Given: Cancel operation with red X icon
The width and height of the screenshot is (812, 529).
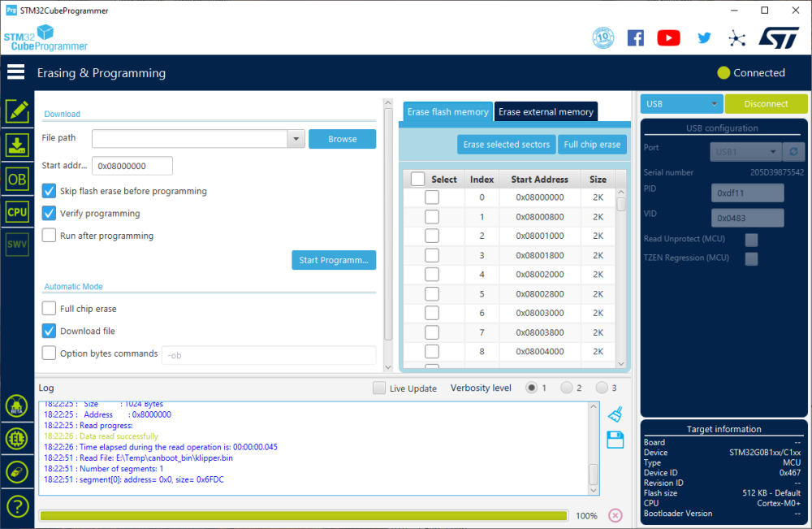Looking at the screenshot, I should (615, 515).
